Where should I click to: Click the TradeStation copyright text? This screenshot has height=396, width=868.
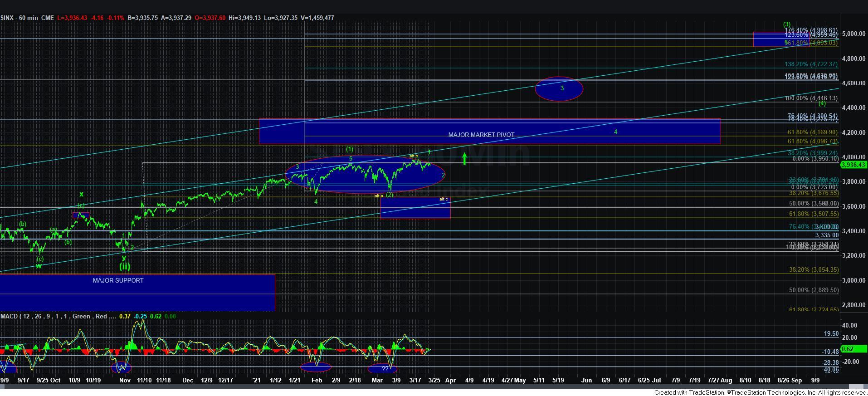coord(760,392)
